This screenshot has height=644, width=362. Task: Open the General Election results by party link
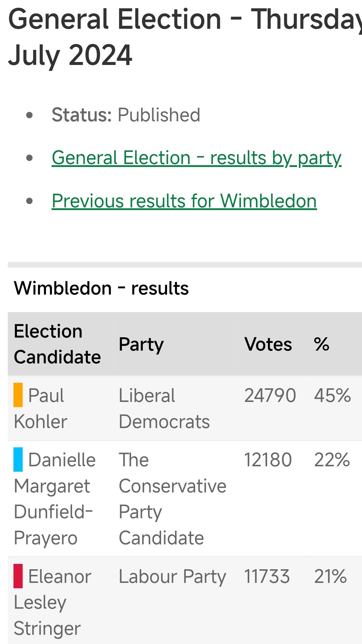click(196, 158)
